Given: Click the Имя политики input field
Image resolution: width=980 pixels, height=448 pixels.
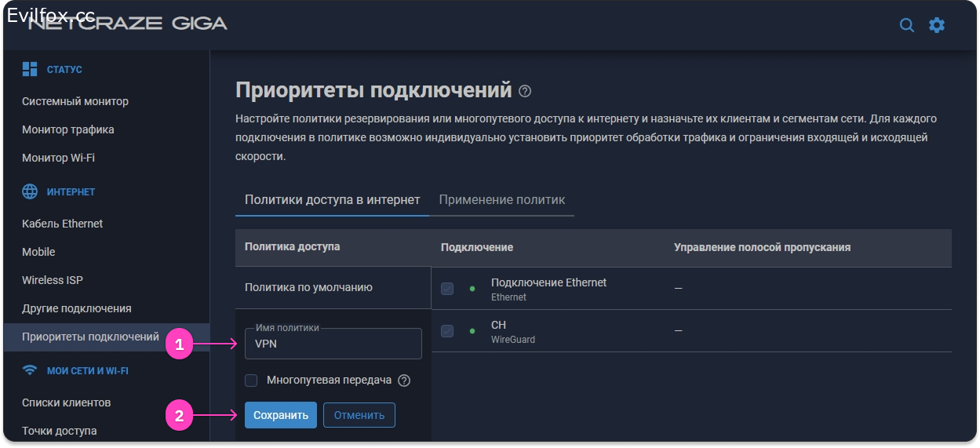Looking at the screenshot, I should (x=333, y=344).
